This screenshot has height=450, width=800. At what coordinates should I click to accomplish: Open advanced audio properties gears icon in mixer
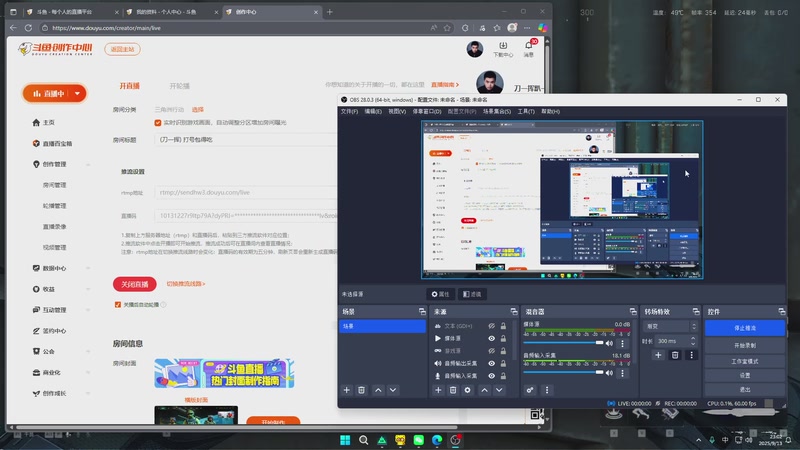tap(530, 390)
